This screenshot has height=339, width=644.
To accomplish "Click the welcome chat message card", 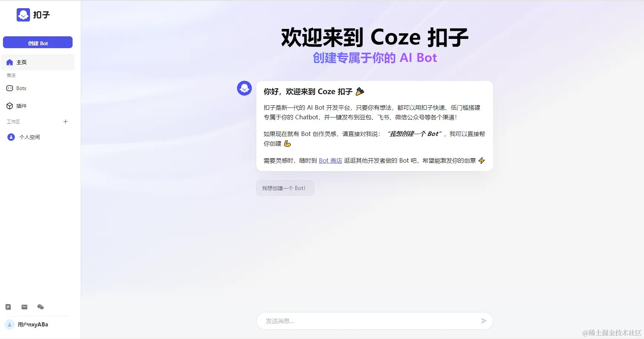I will tap(374, 126).
